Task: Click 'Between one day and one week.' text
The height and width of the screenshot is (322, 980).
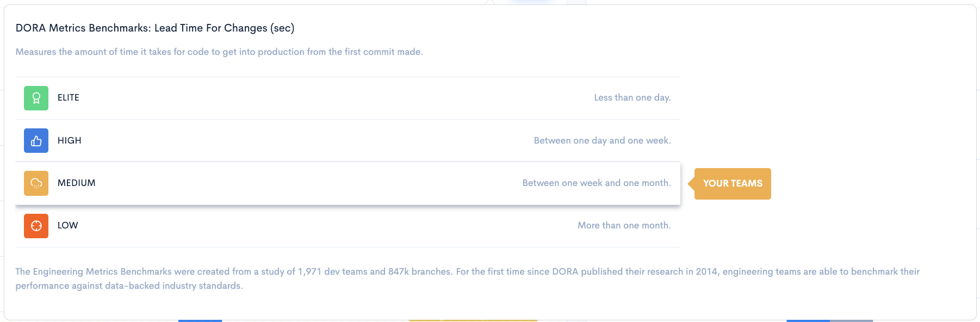Action: tap(603, 140)
